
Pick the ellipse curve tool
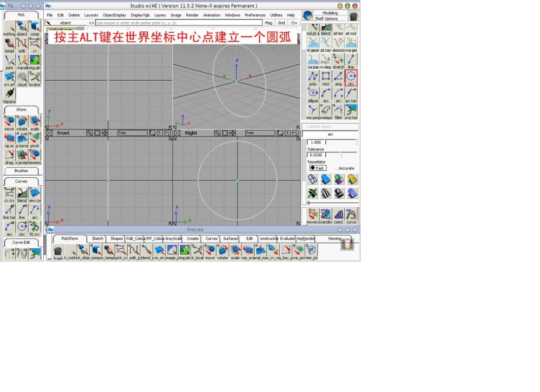point(313,94)
